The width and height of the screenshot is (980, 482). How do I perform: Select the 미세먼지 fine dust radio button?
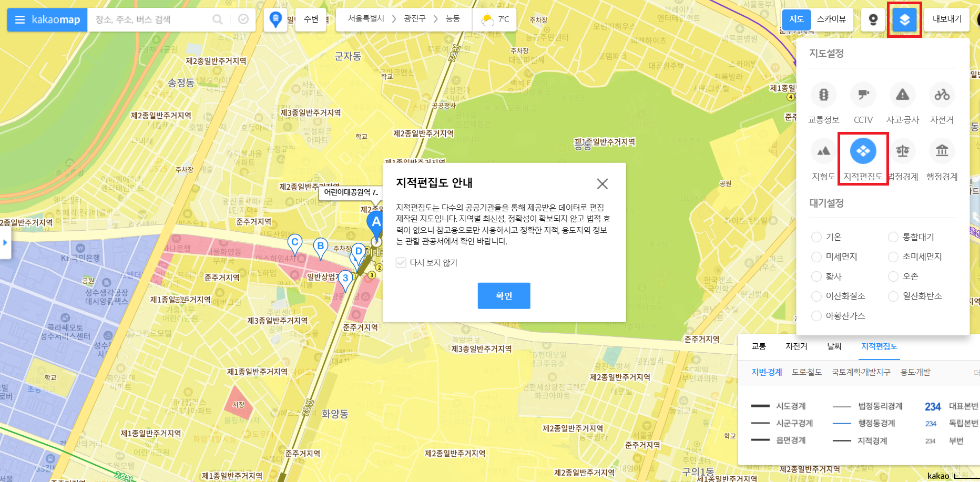tap(816, 257)
